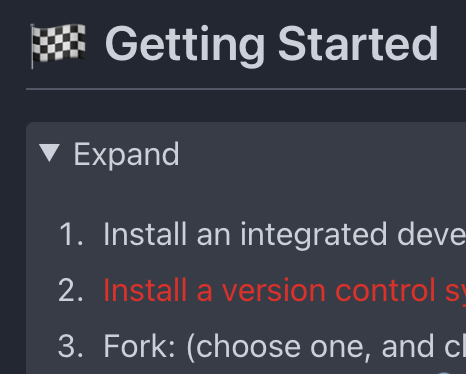
Task: Select the Getting Started heading
Action: click(x=271, y=45)
